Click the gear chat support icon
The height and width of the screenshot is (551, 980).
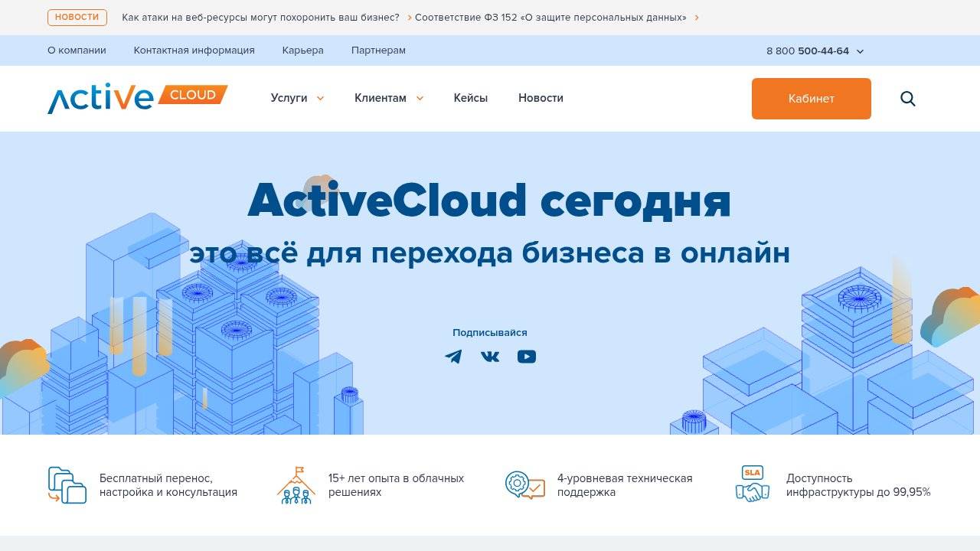(x=525, y=485)
